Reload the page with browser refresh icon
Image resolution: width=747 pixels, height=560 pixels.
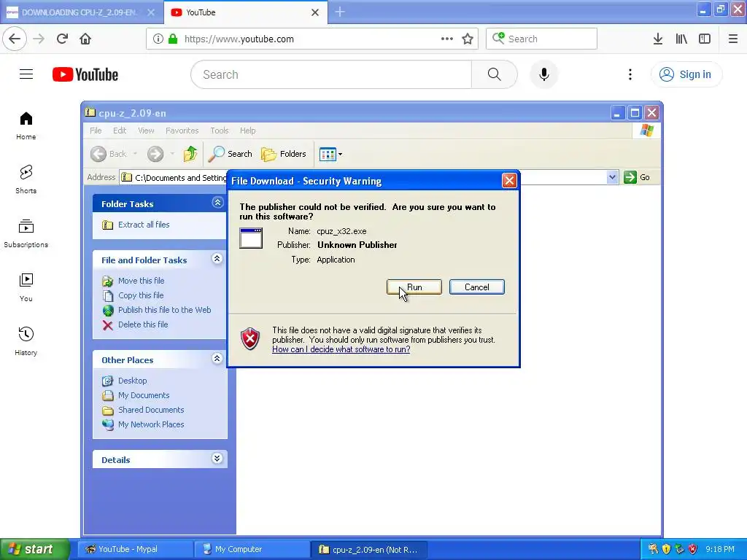pos(63,39)
